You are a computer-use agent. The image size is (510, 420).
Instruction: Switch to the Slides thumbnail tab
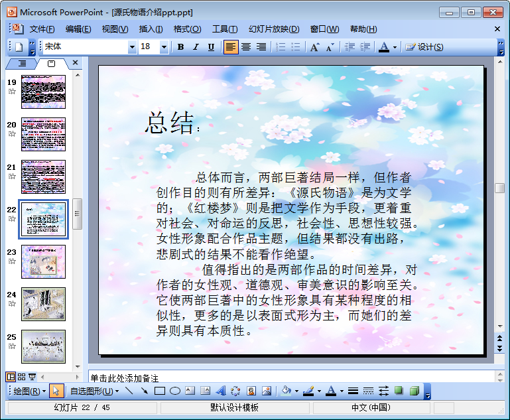coord(51,64)
